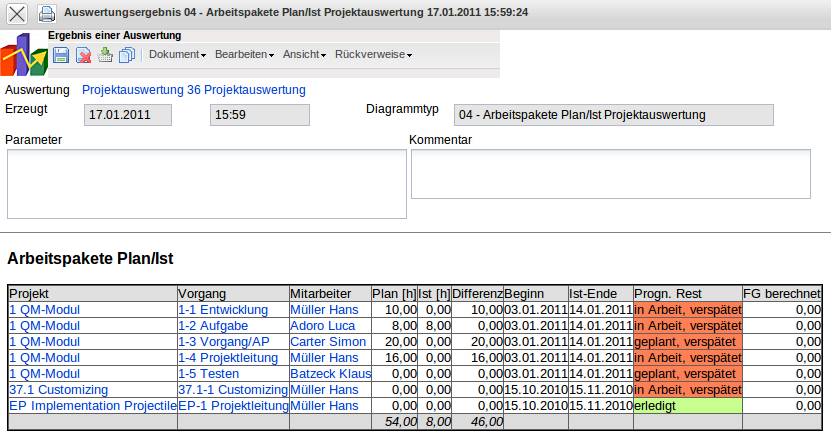Click the print icon in title bar

pos(47,14)
